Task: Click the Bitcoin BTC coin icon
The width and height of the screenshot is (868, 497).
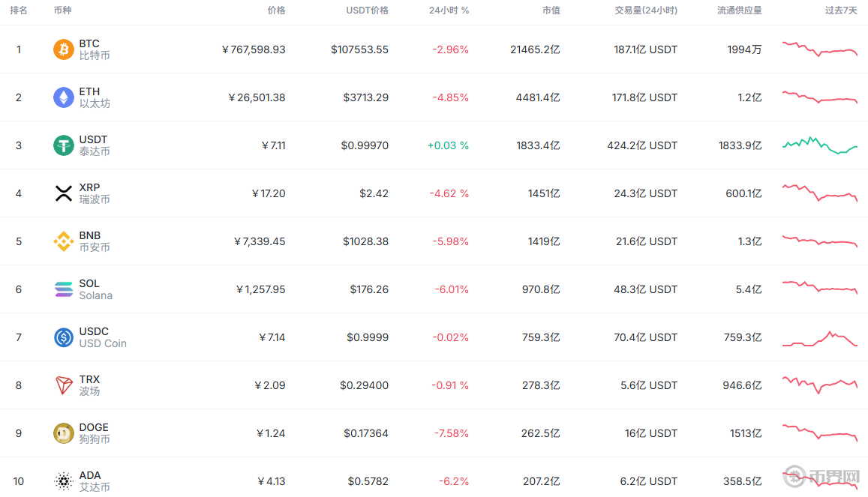Action: [x=64, y=49]
